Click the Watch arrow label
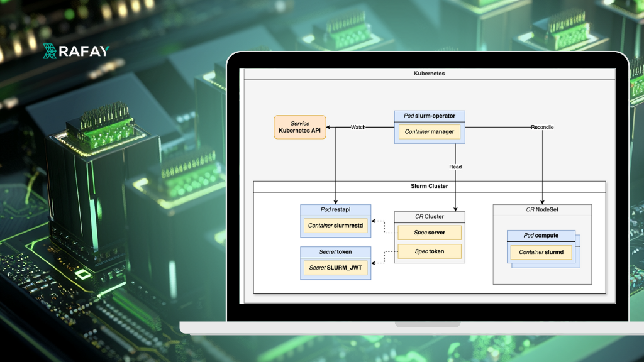This screenshot has width=644, height=362. pyautogui.click(x=358, y=128)
